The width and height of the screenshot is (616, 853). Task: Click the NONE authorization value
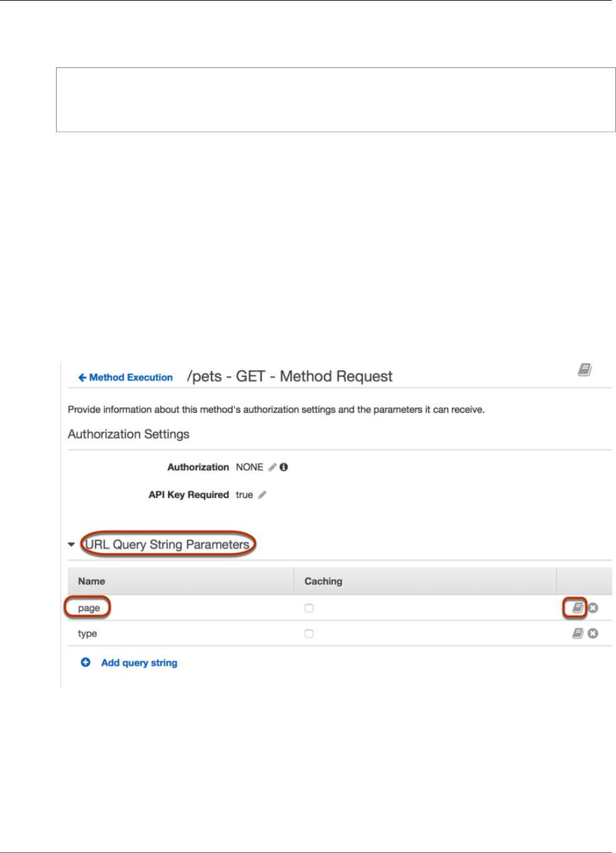(x=249, y=467)
